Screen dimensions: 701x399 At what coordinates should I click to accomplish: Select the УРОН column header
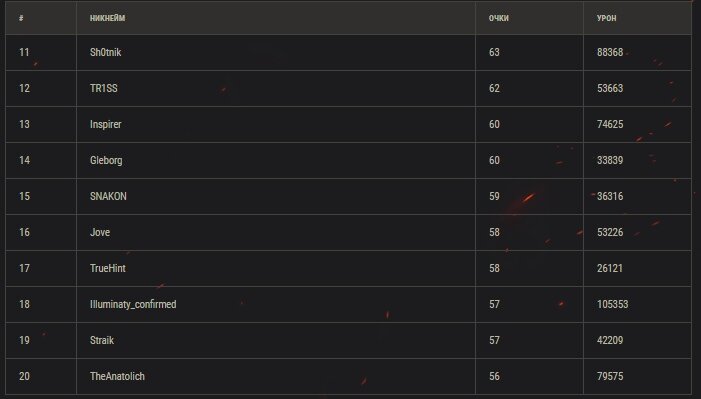[x=606, y=18]
